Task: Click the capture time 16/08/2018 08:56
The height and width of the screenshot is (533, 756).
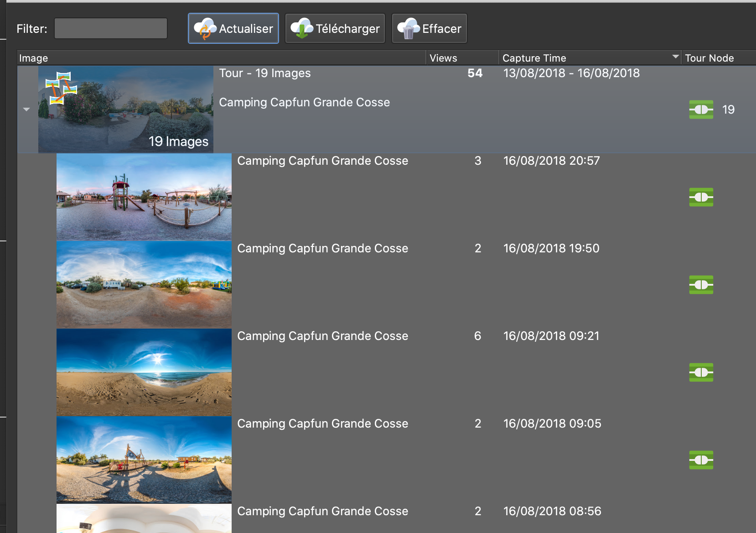Action: [552, 511]
